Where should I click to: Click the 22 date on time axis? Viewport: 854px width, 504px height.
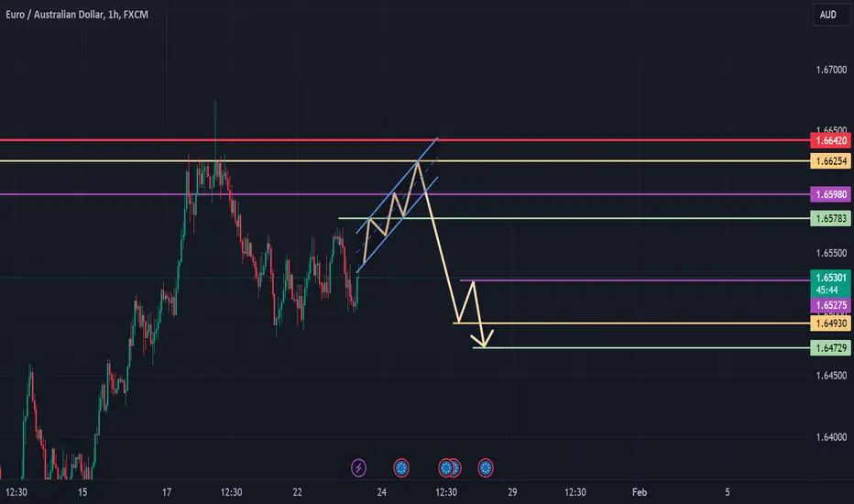297,492
